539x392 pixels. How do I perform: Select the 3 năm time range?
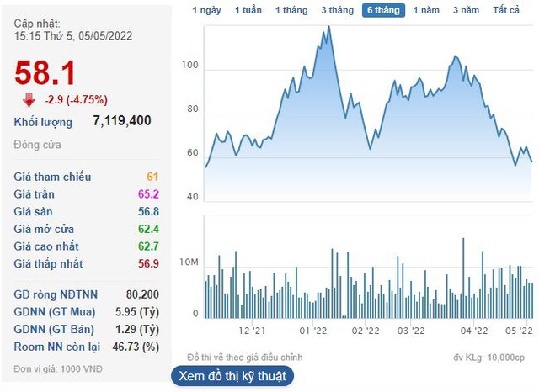466,10
